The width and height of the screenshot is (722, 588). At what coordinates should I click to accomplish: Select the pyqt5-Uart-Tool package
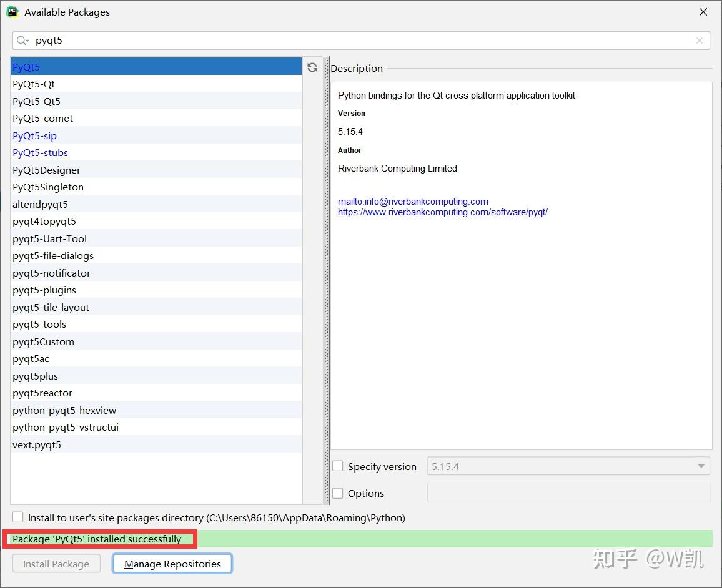click(156, 238)
